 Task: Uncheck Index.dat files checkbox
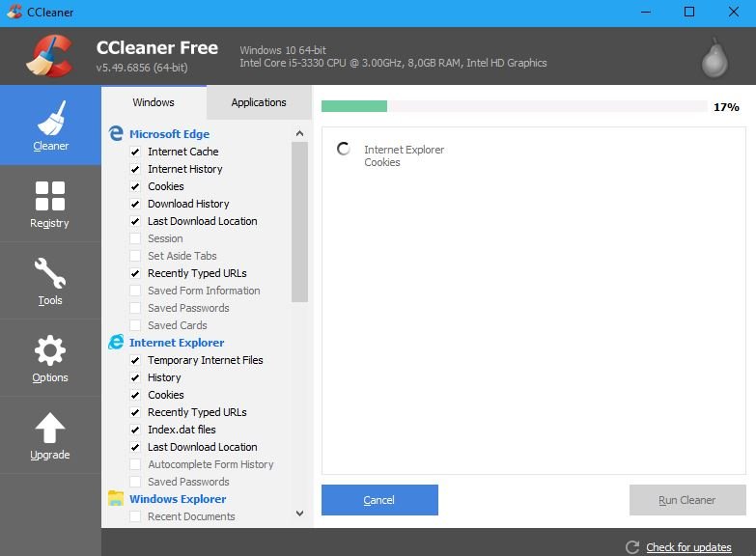[x=135, y=430]
